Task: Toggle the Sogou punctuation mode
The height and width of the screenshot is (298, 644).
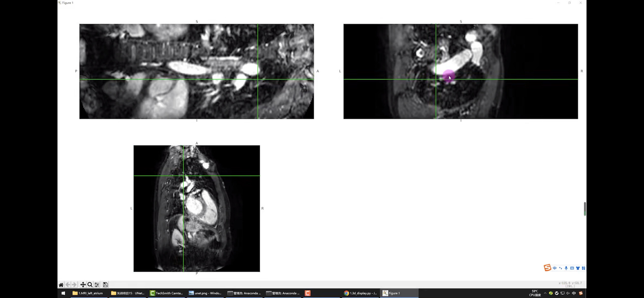Action: (x=560, y=268)
